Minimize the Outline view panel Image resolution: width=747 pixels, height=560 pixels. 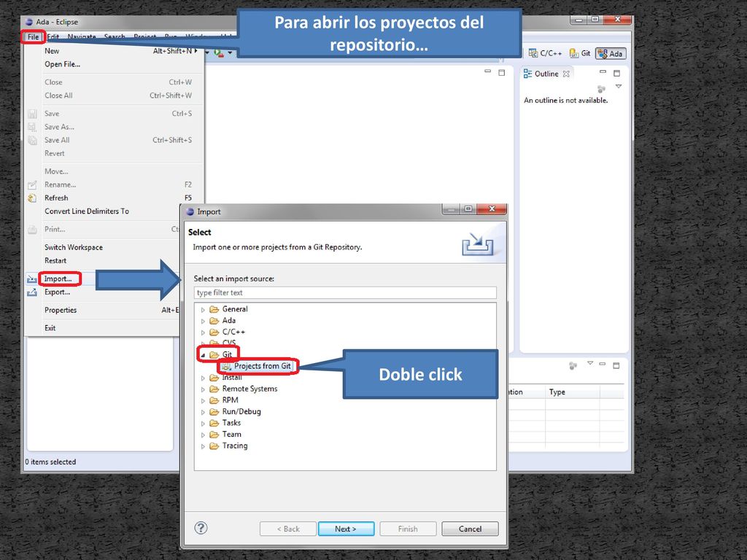pos(603,72)
